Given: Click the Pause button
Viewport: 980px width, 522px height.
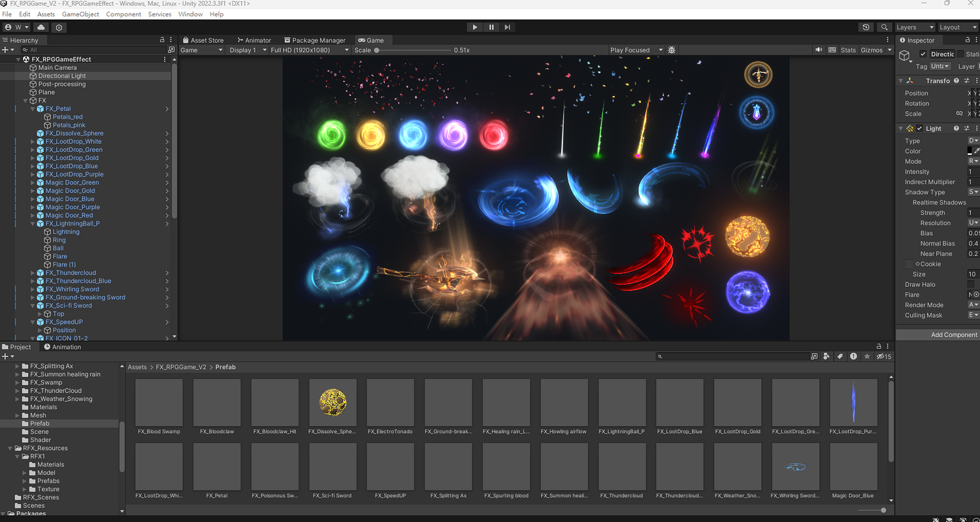Looking at the screenshot, I should (491, 27).
